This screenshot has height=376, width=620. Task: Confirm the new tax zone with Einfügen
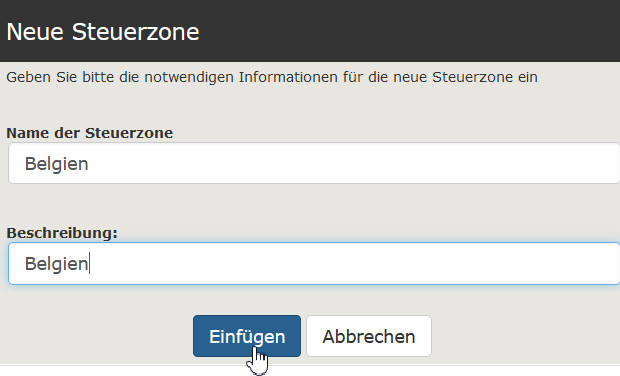click(247, 336)
